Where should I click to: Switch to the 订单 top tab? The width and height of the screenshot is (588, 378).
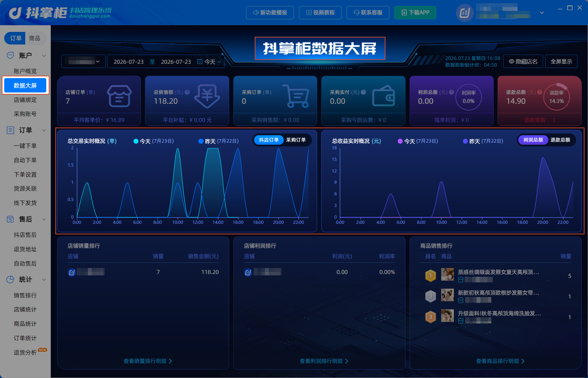tap(15, 38)
